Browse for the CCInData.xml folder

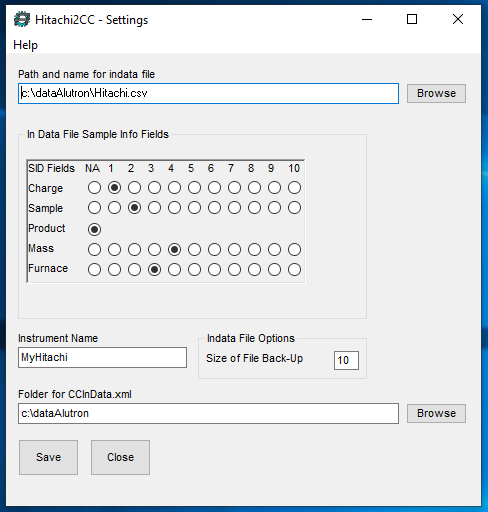coord(436,413)
